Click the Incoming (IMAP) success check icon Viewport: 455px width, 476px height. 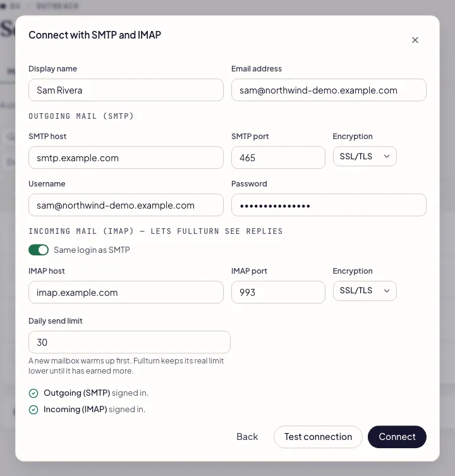click(x=33, y=410)
